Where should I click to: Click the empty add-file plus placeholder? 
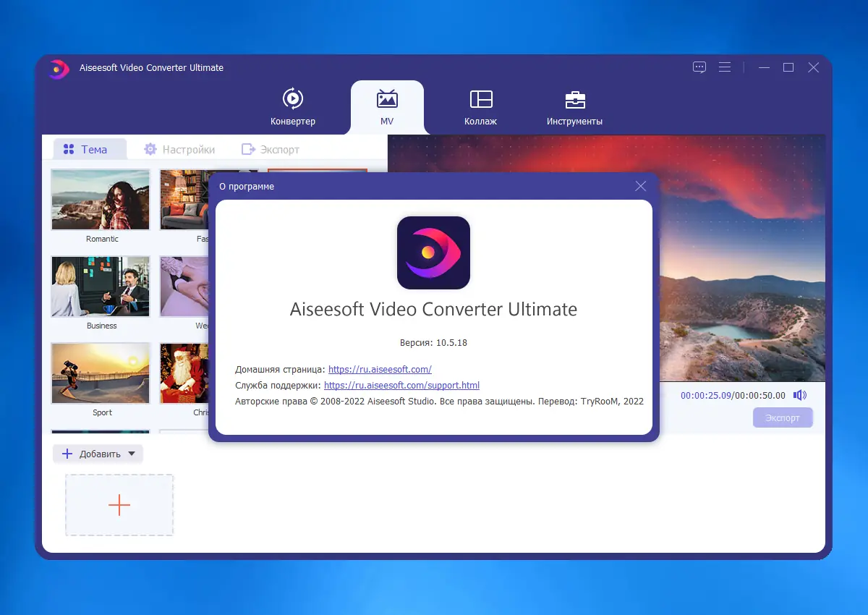[119, 505]
